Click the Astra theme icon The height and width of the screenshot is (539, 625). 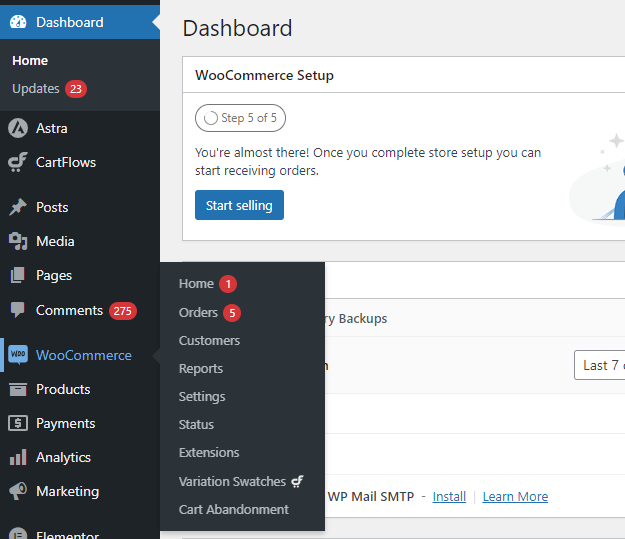click(18, 128)
